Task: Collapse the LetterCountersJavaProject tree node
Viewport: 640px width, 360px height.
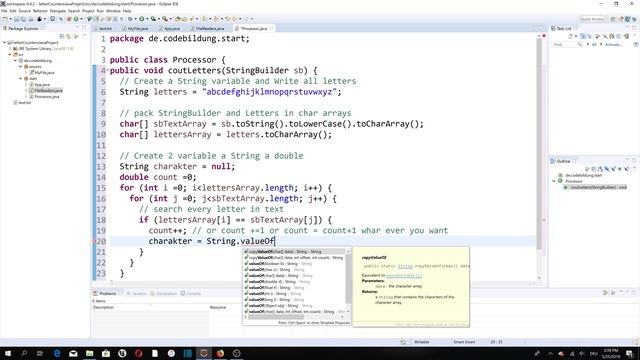Action: [x=4, y=42]
